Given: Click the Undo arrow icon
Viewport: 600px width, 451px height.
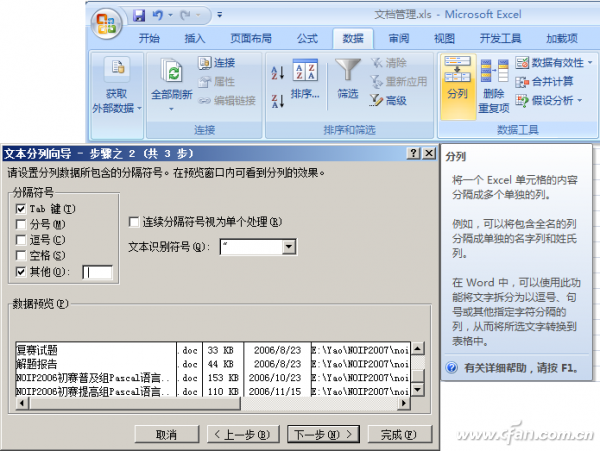Looking at the screenshot, I should click(157, 15).
